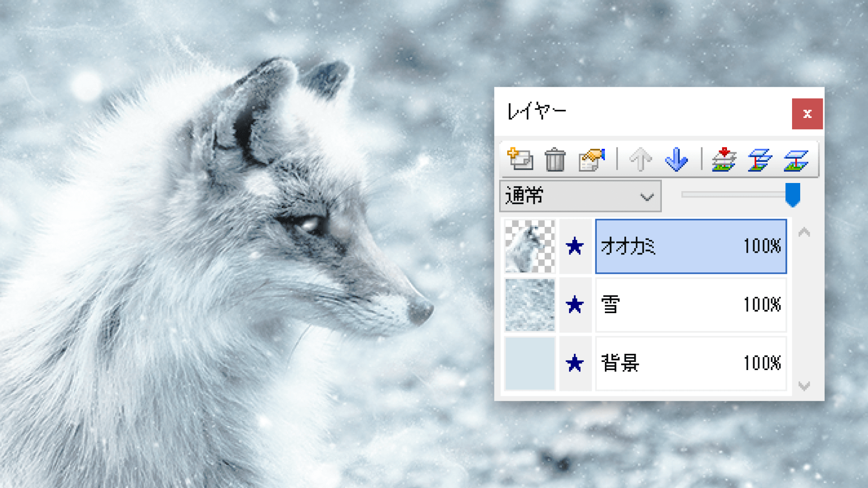Viewport: 868px width, 488px height.
Task: Move layer down with blue arrow
Action: pyautogui.click(x=676, y=160)
